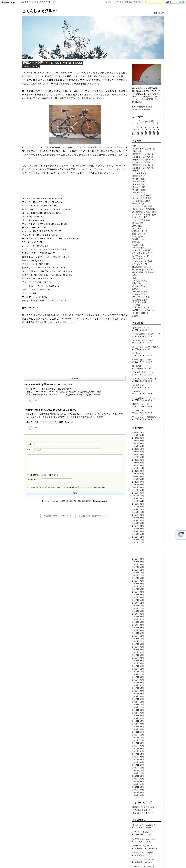The height and width of the screenshot is (868, 186).
Task: Open ブログ開設・作成（無料）link
Action: tap(133, 2)
